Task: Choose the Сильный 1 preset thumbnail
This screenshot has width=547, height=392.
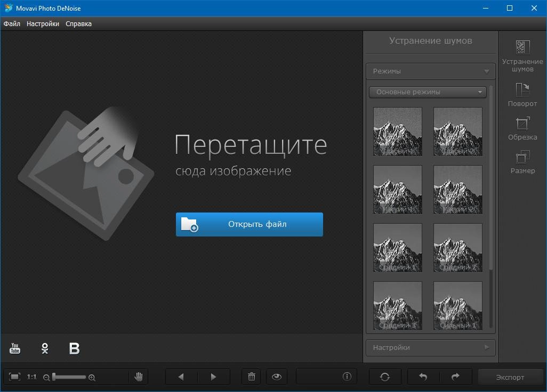Action: pos(457,306)
